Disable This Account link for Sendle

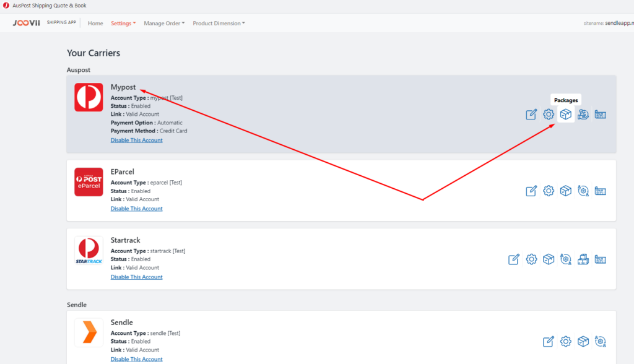click(137, 359)
